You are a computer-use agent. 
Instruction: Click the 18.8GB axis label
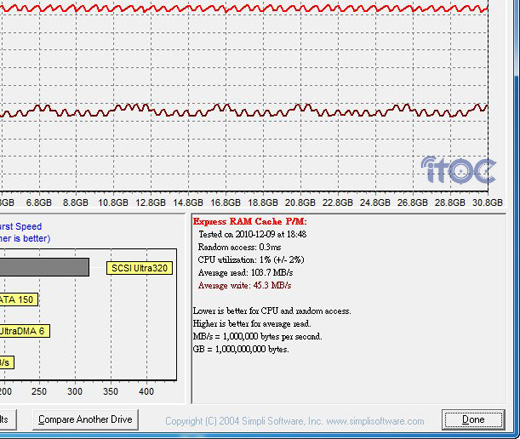click(x=263, y=202)
